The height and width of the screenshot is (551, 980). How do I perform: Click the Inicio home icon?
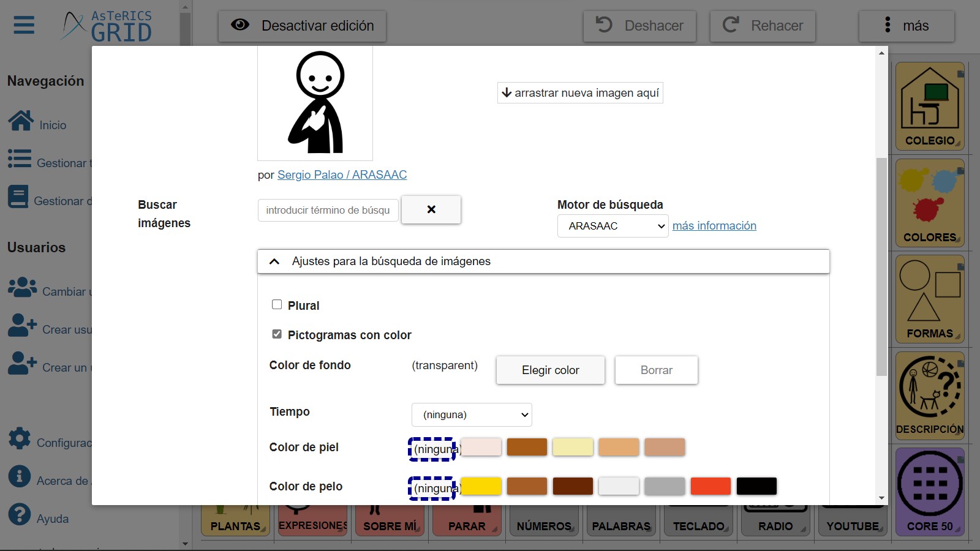tap(21, 121)
